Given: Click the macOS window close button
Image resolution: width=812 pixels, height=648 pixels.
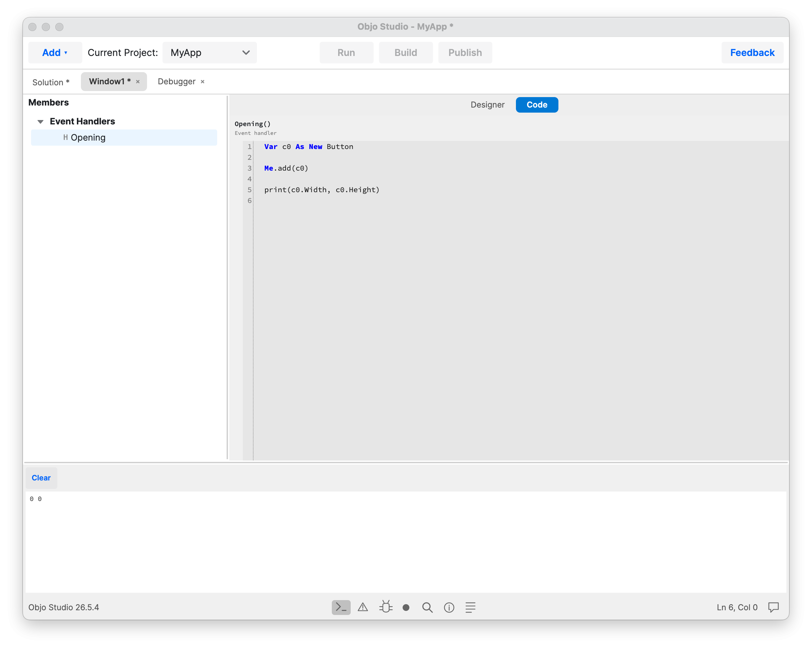Looking at the screenshot, I should click(x=32, y=27).
